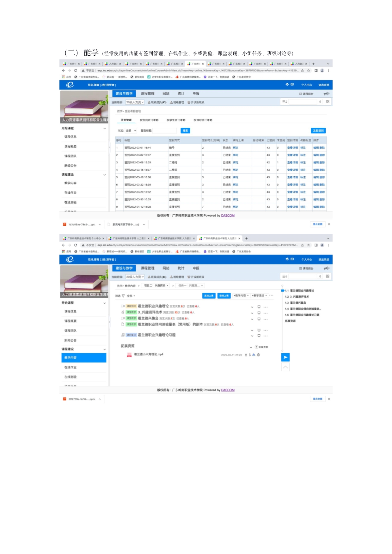
Task: Collapse 开始课程 section in upper sidebar
Action: (105, 128)
